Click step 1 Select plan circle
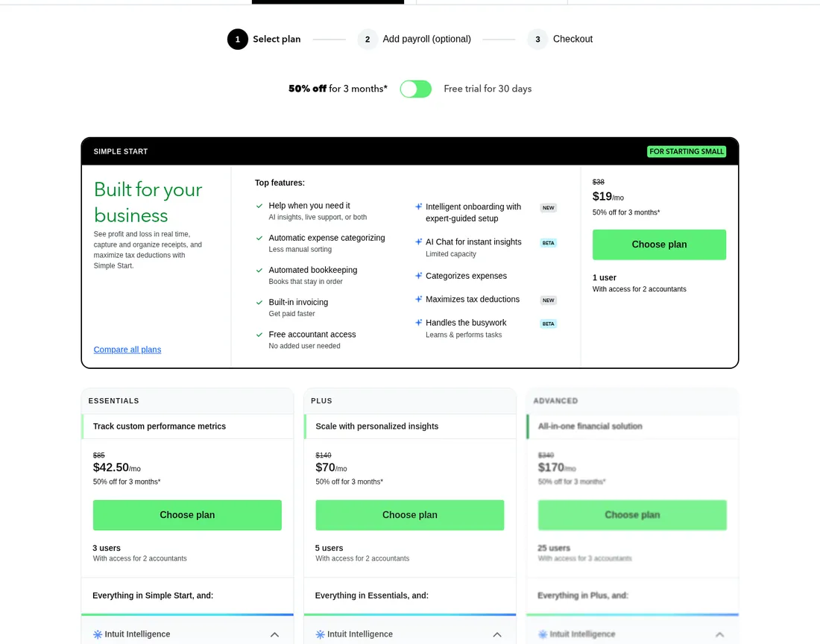 (x=237, y=40)
